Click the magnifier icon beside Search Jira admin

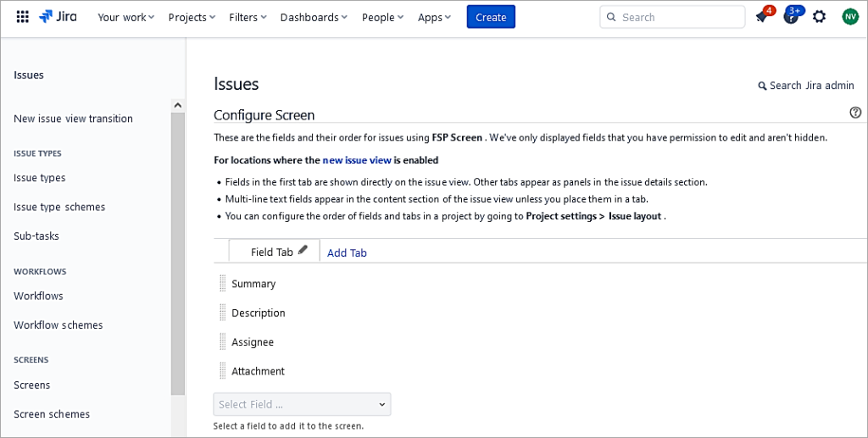(762, 86)
